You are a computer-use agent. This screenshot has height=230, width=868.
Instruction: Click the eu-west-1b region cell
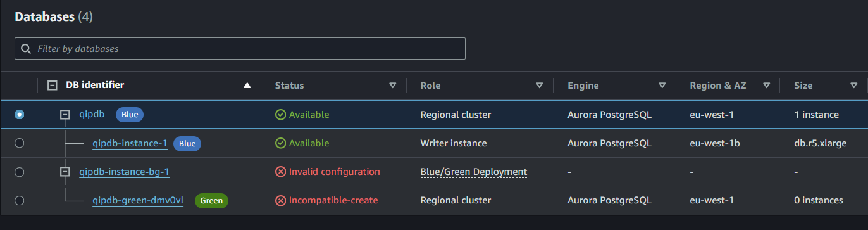(715, 143)
